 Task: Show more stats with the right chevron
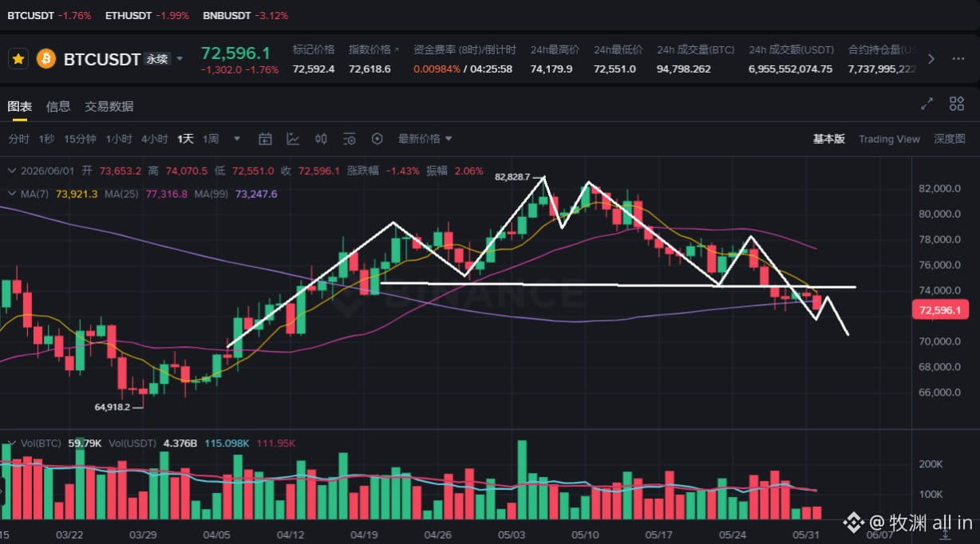(931, 59)
